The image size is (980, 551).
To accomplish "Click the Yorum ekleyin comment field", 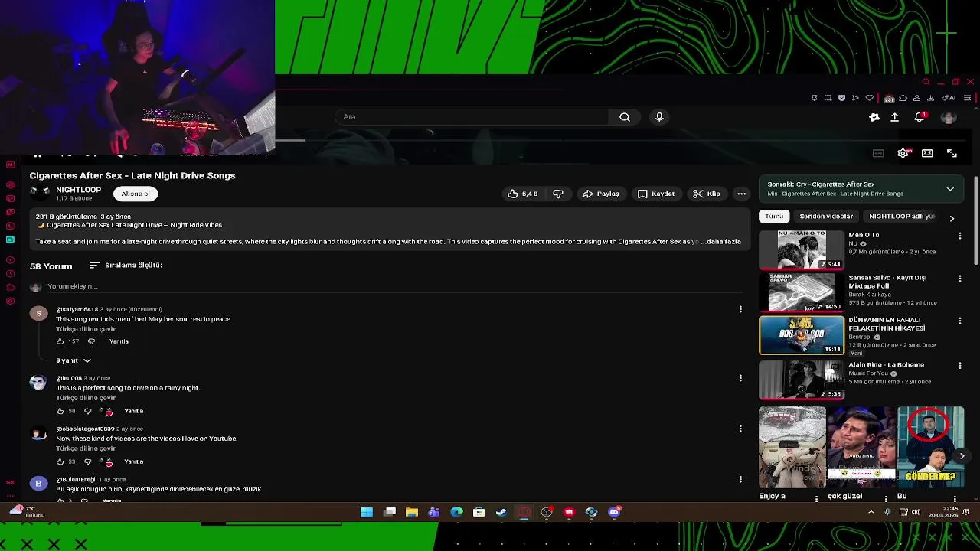I will 395,286.
